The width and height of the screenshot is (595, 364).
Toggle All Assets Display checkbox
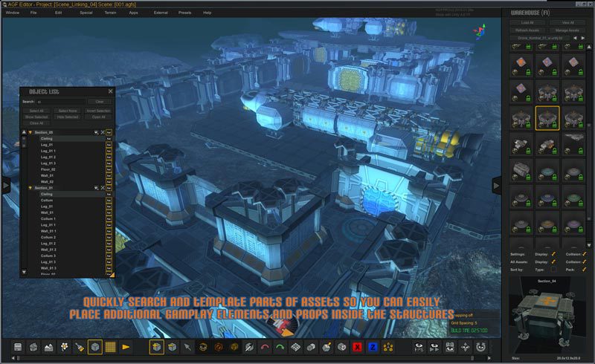pos(553,261)
